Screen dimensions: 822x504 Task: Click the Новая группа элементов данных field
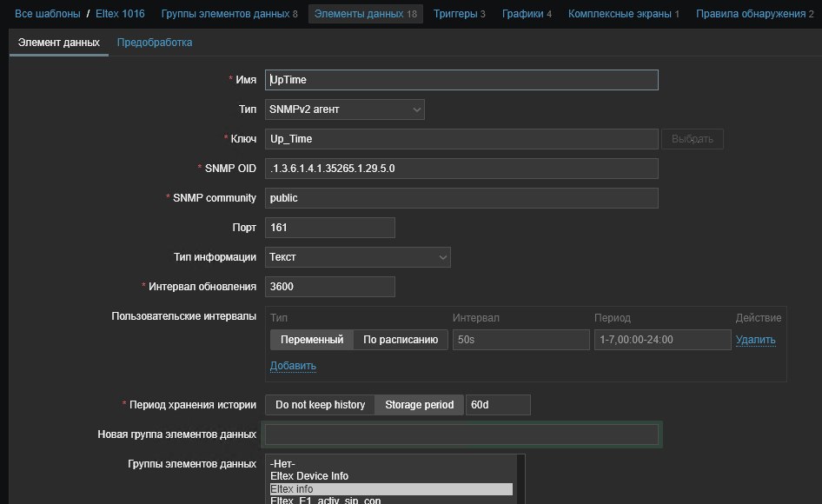(x=461, y=434)
